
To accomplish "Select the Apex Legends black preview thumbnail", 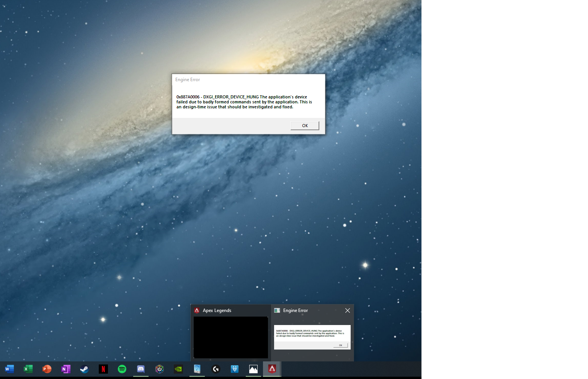I will tap(231, 337).
